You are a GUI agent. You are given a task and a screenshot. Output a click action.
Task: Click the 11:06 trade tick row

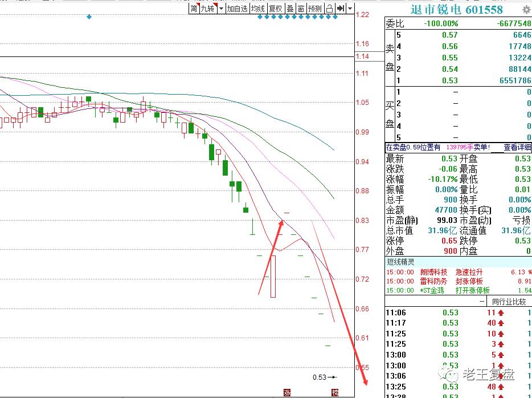click(x=459, y=313)
